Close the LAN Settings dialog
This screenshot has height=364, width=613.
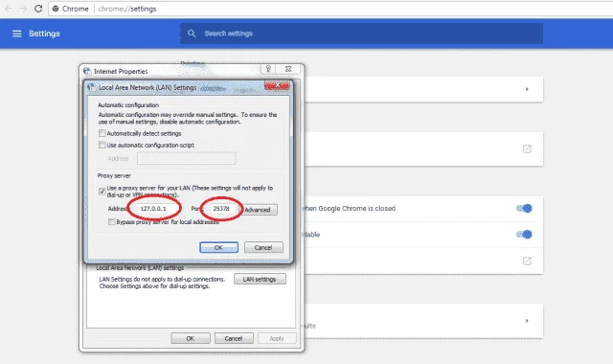[x=277, y=85]
